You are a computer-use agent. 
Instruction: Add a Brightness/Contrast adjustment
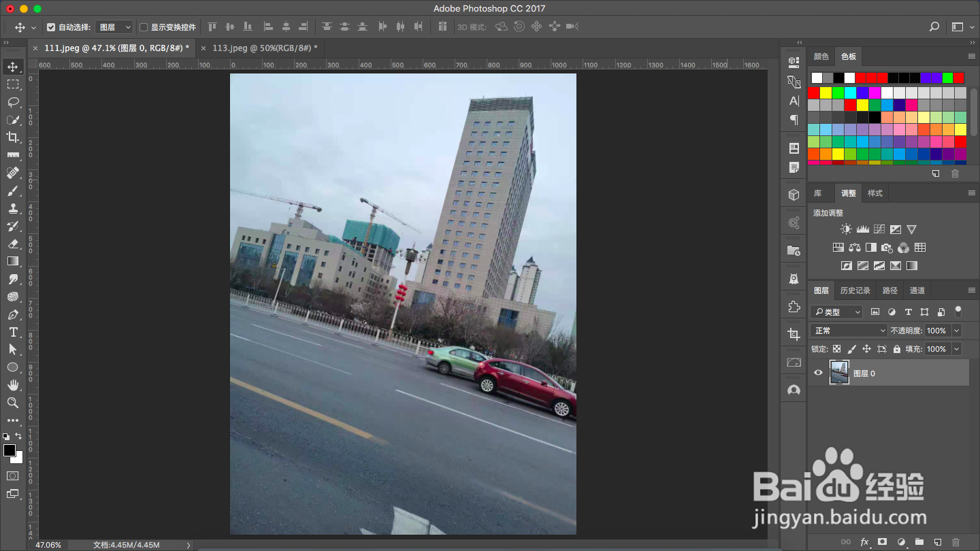tap(846, 229)
